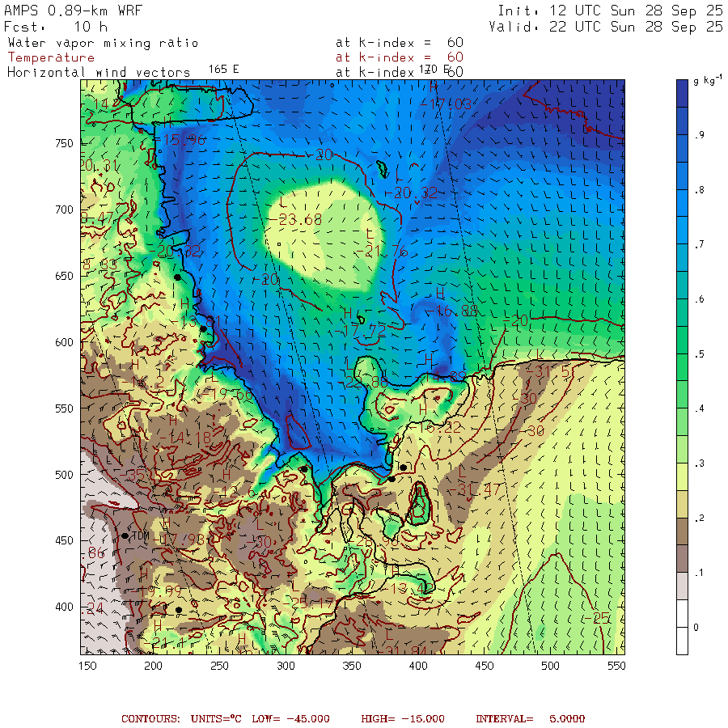Click the '.8' color bar value

tap(700, 190)
